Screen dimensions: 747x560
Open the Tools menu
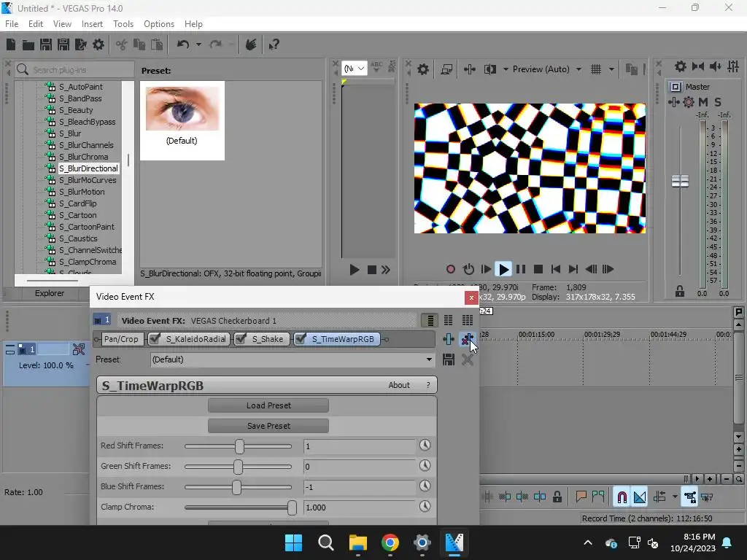coord(123,24)
